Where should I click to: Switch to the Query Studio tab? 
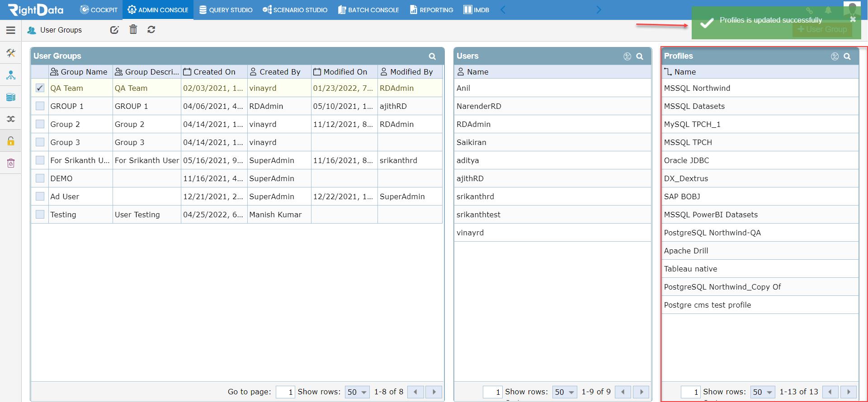tap(226, 10)
